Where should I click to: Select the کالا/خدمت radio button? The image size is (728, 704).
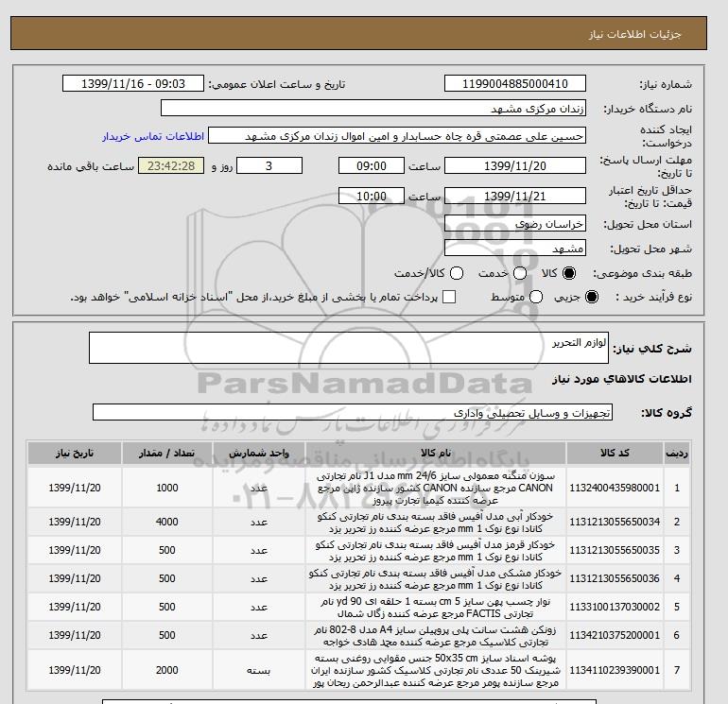(457, 273)
